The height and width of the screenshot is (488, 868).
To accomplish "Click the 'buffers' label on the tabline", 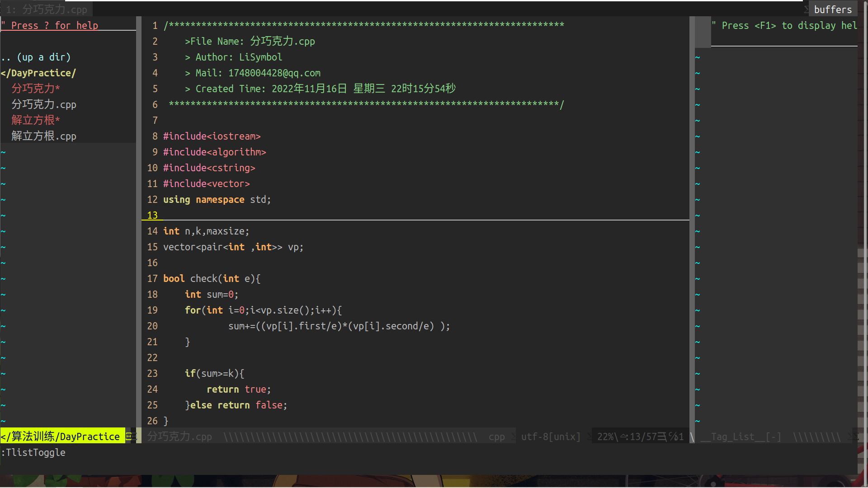I will coord(833,9).
